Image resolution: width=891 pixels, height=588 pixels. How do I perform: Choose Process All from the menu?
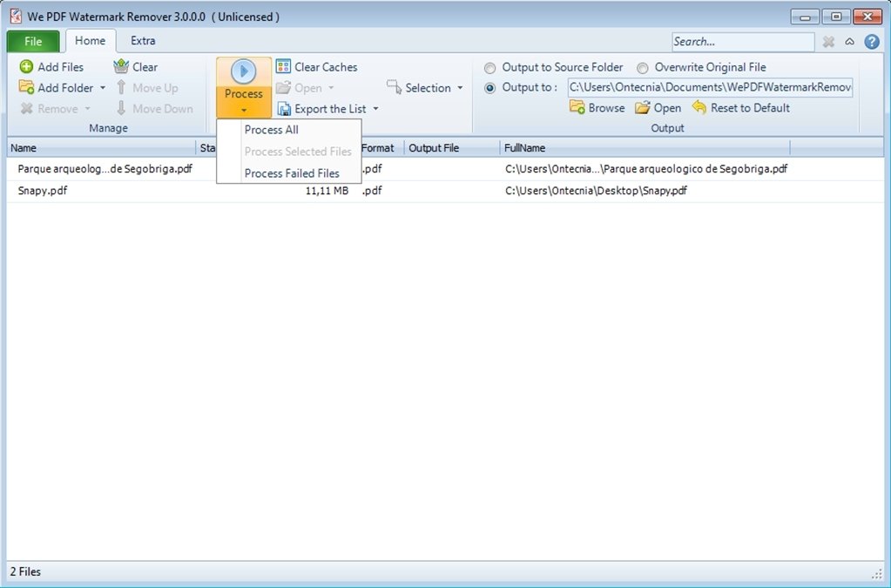(x=270, y=129)
